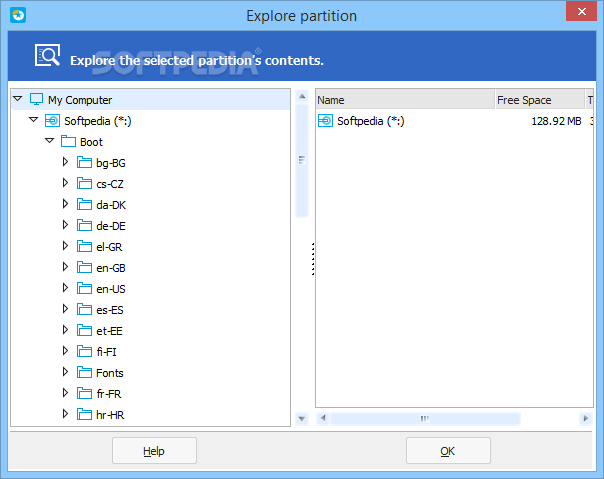Click the bg-BG folder icon
The height and width of the screenshot is (479, 604).
pos(84,163)
